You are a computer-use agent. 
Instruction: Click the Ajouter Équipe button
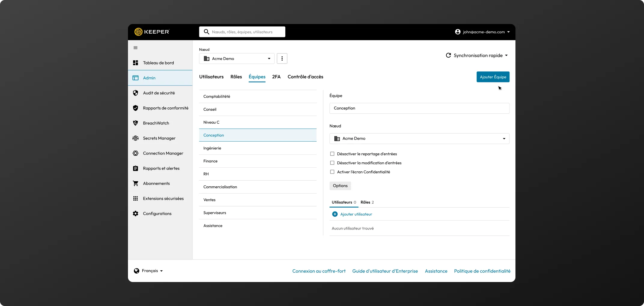[x=493, y=77]
